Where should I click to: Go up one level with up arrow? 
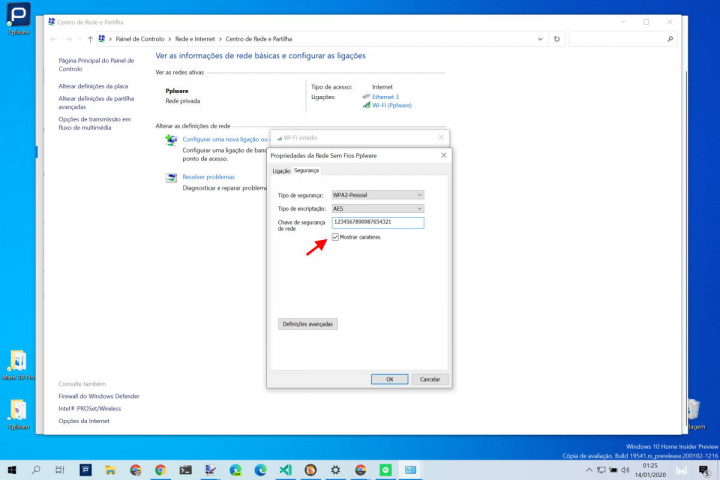[x=90, y=39]
